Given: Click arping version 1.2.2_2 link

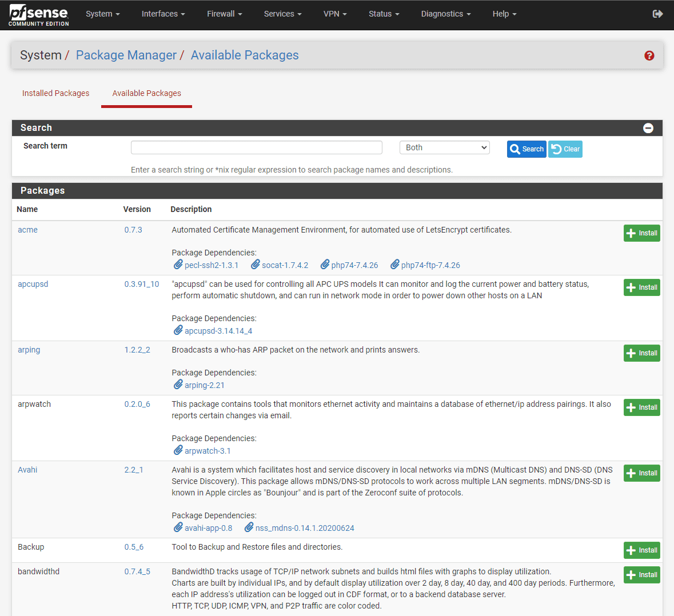Looking at the screenshot, I should pos(137,350).
